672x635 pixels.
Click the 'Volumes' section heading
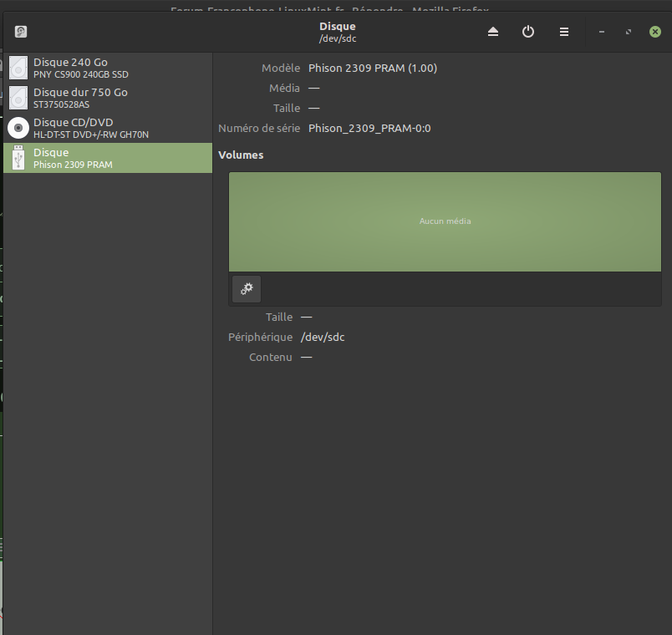tap(241, 155)
